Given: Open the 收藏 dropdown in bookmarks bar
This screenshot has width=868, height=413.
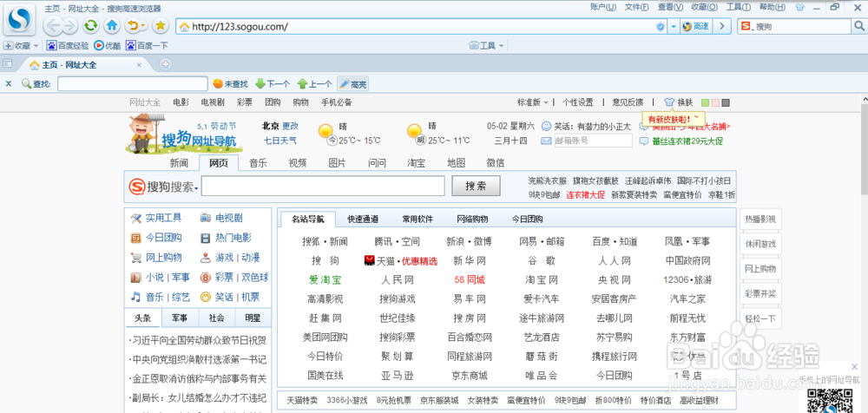Looking at the screenshot, I should pyautogui.click(x=22, y=46).
